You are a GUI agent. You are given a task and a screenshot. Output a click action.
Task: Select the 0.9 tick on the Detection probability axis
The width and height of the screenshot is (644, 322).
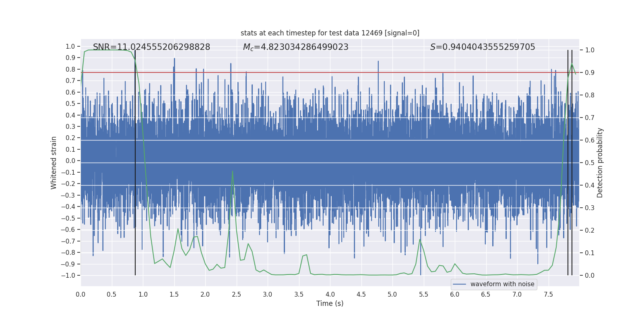(x=590, y=73)
